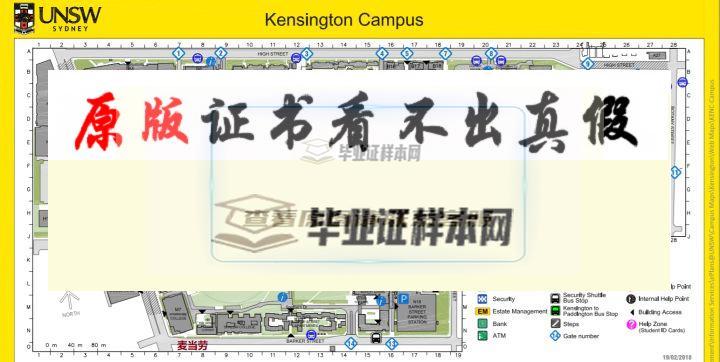Click the Estate Management EM legend icon

click(483, 311)
